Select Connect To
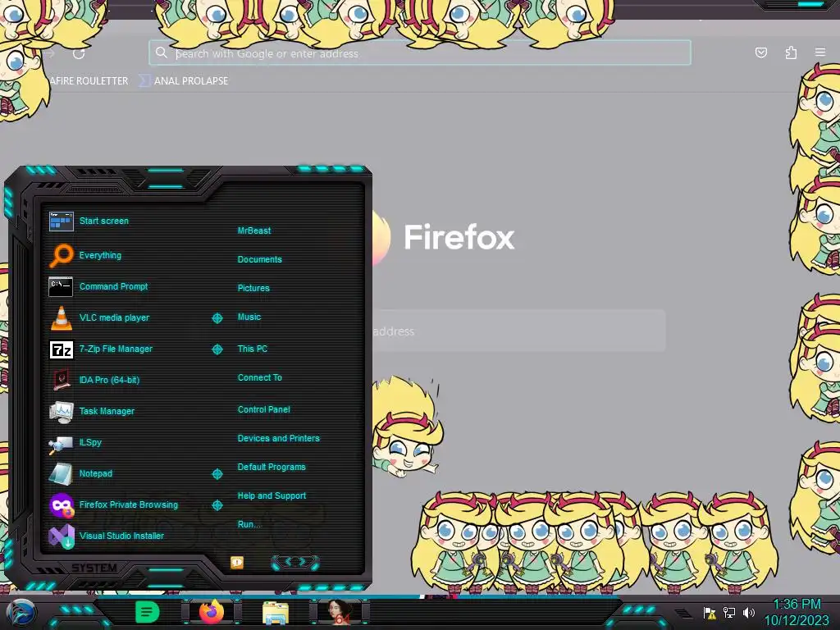 click(x=259, y=377)
